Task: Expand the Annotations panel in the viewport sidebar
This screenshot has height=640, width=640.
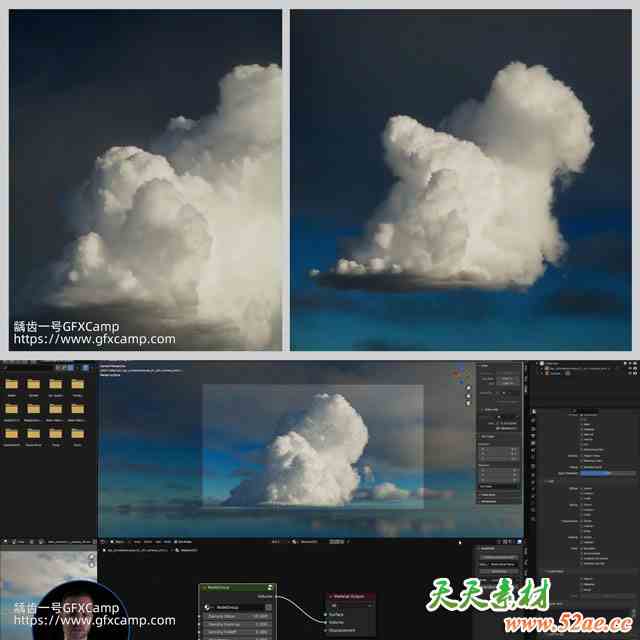Action: 488,501
